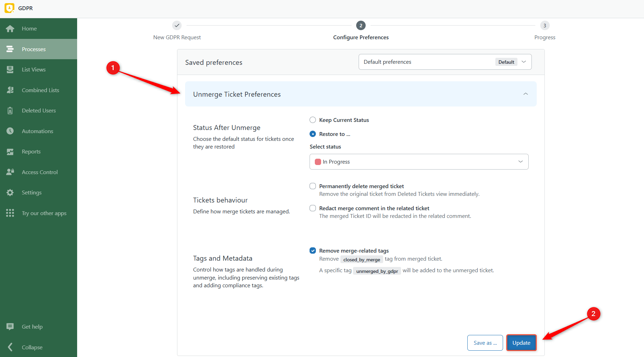Go back to New GDPR Request step
Image resolution: width=644 pixels, height=357 pixels.
tap(177, 26)
